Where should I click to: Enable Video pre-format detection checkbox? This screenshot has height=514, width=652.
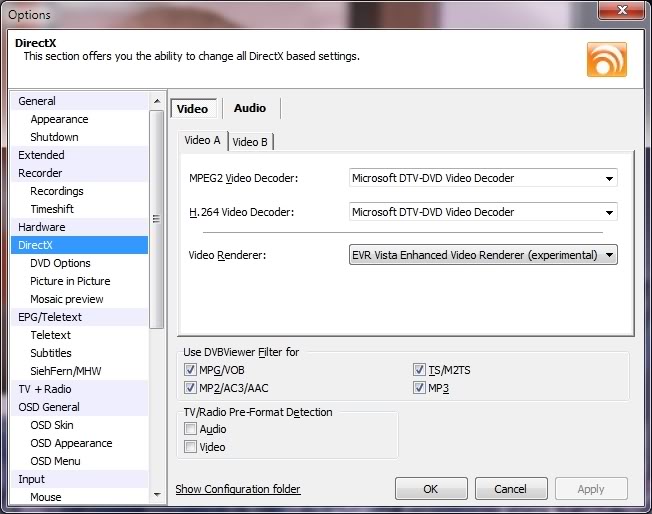(x=190, y=447)
